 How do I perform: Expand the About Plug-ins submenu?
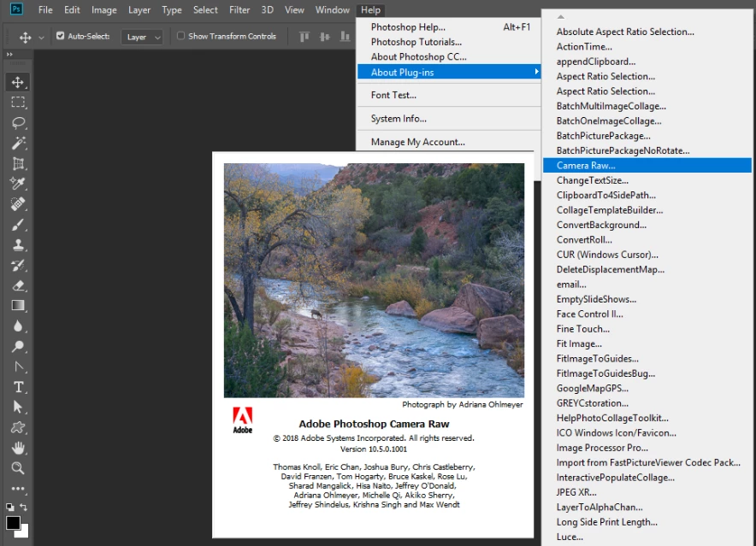coord(448,73)
